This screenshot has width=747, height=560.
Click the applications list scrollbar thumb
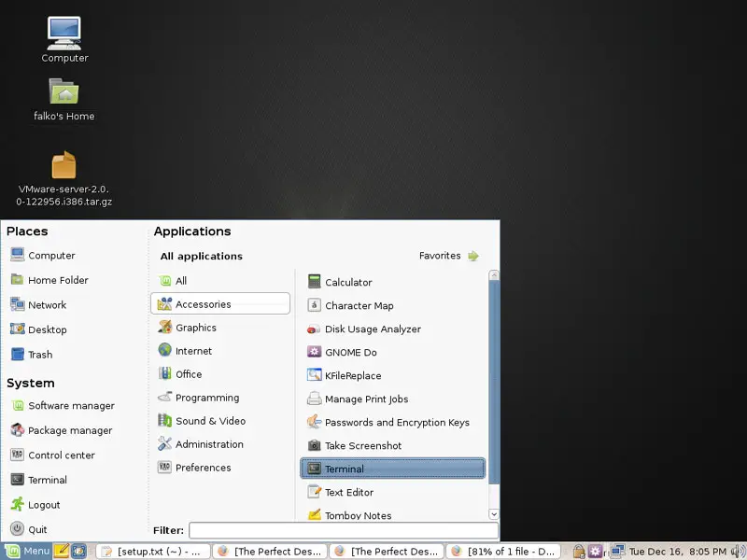tap(494, 383)
